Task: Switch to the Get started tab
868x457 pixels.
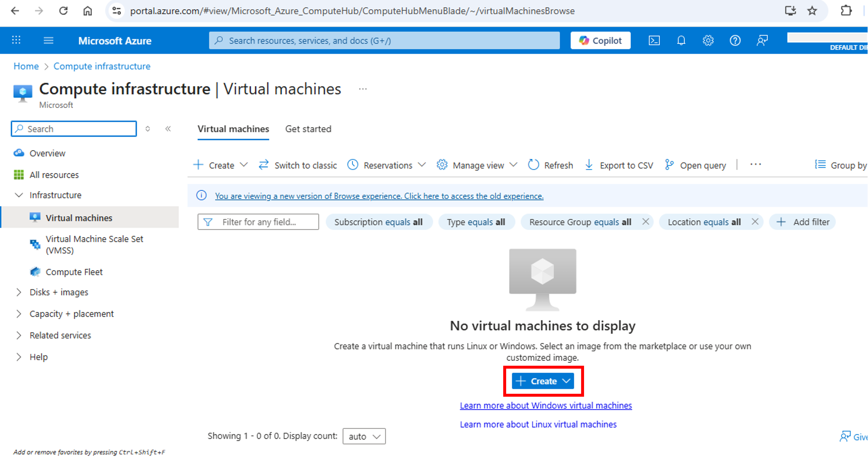Action: pos(308,129)
